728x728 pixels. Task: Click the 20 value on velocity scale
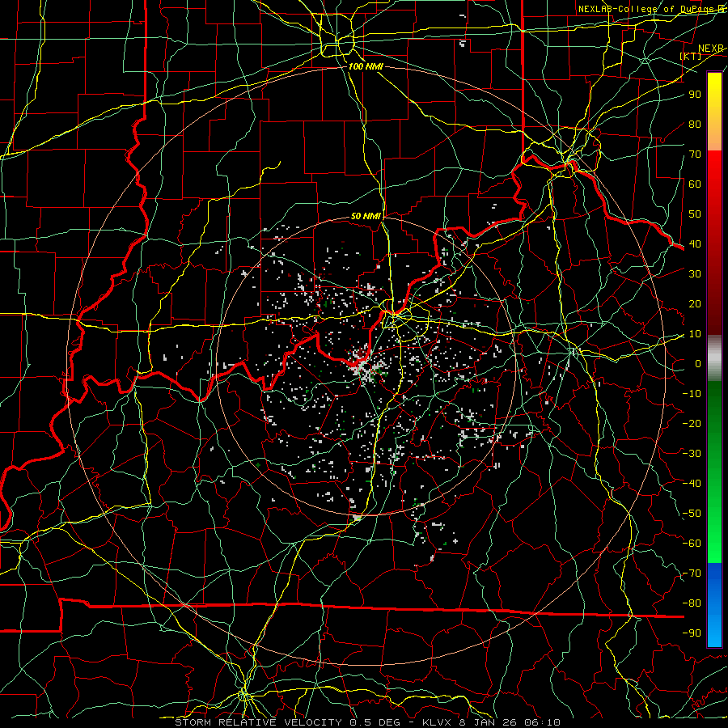click(x=695, y=303)
